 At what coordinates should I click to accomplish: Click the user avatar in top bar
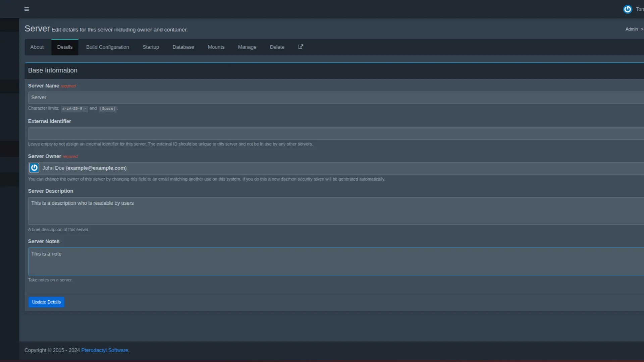point(627,9)
